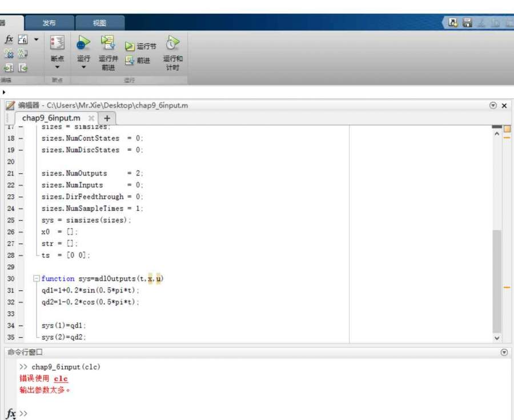This screenshot has width=514, height=420.
Task: Select the chap9_6input.m file tab
Action: pos(51,118)
